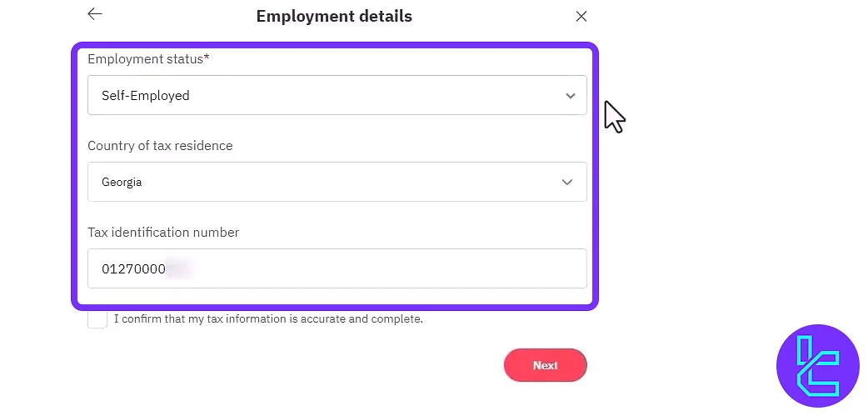Open the Country of tax residence dropdown
This screenshot has height=416, width=868.
click(x=337, y=182)
